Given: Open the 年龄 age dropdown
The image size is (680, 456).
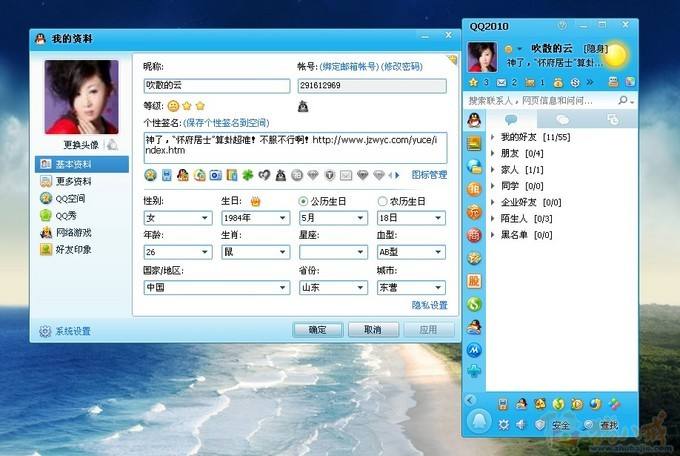Looking at the screenshot, I should (x=178, y=252).
